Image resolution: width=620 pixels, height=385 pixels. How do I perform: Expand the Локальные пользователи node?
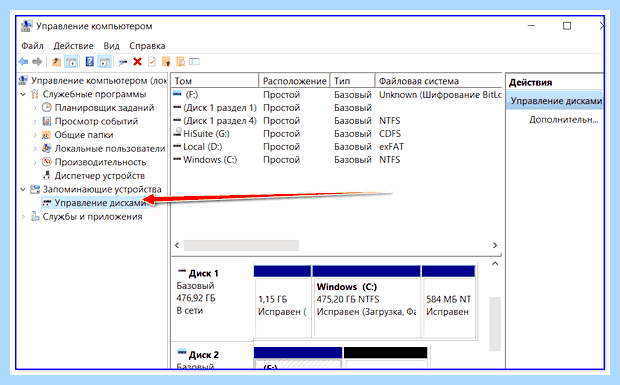click(x=35, y=149)
